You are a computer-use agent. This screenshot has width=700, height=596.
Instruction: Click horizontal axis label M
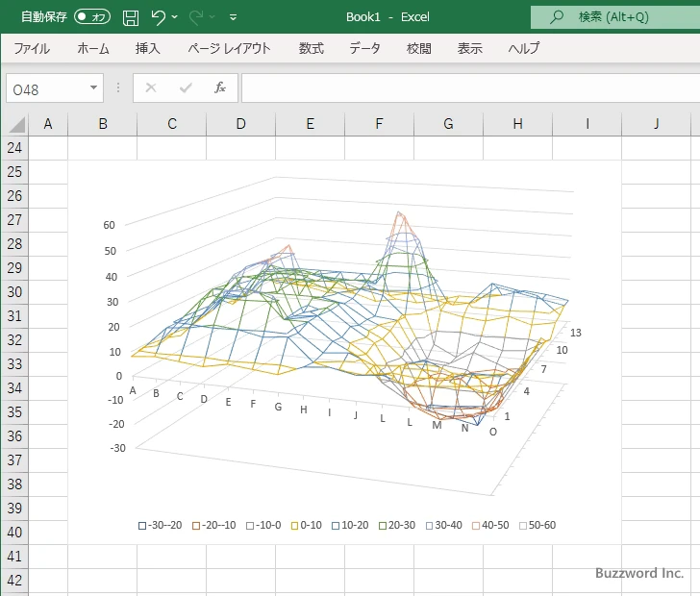(437, 425)
